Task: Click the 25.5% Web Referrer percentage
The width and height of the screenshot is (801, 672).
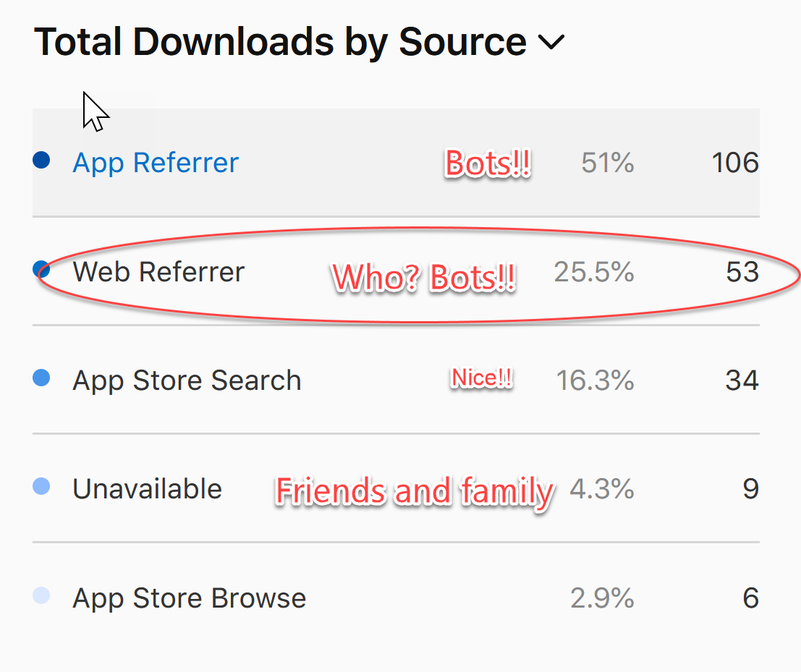Action: click(x=594, y=272)
